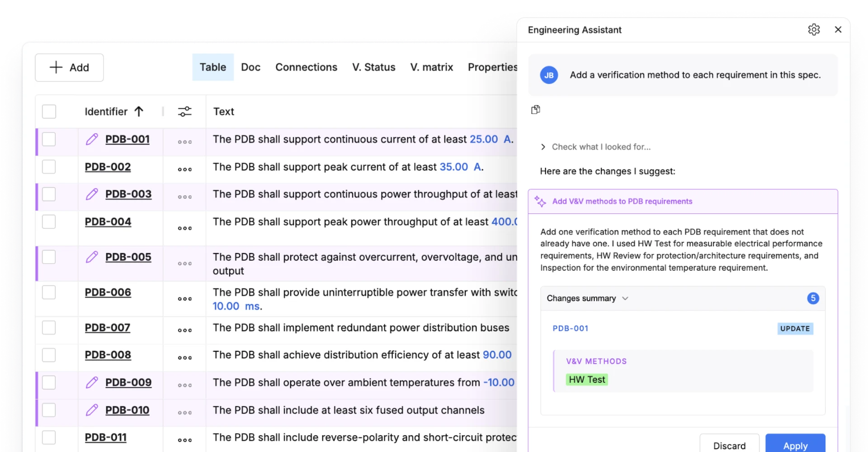Open the three-dot menu for PDB-006
This screenshot has width=868, height=452.
184,299
